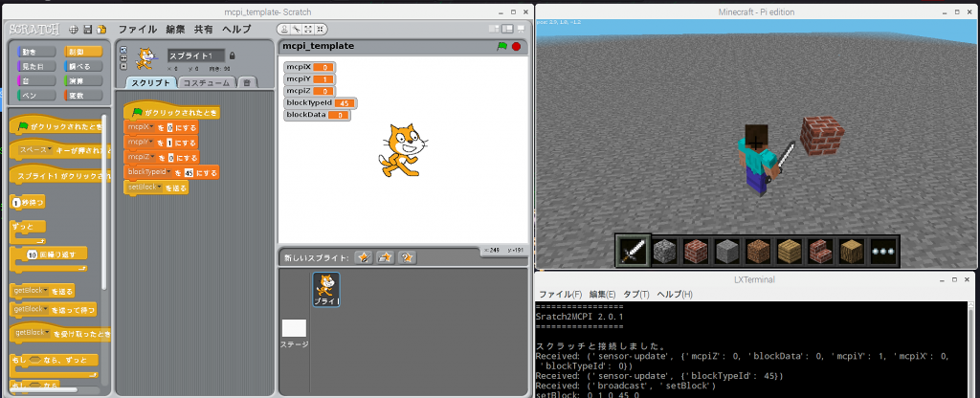Switch to the 音 sounds tab
Image resolution: width=980 pixels, height=398 pixels.
pyautogui.click(x=248, y=82)
